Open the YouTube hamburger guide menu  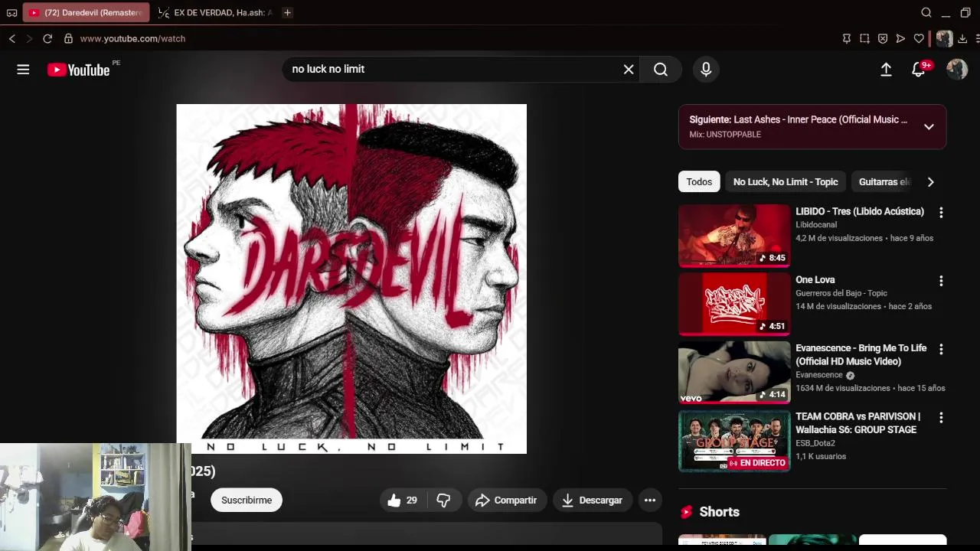click(23, 70)
